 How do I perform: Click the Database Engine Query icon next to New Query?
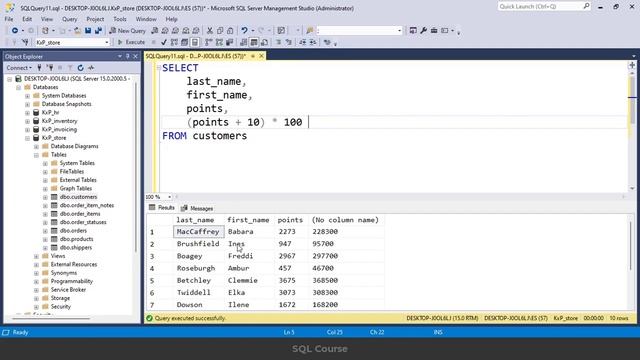tap(155, 31)
